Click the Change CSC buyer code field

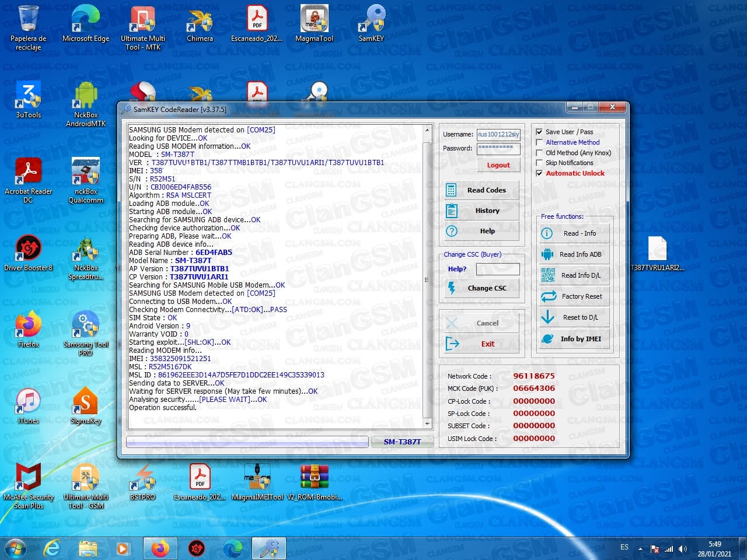498,269
